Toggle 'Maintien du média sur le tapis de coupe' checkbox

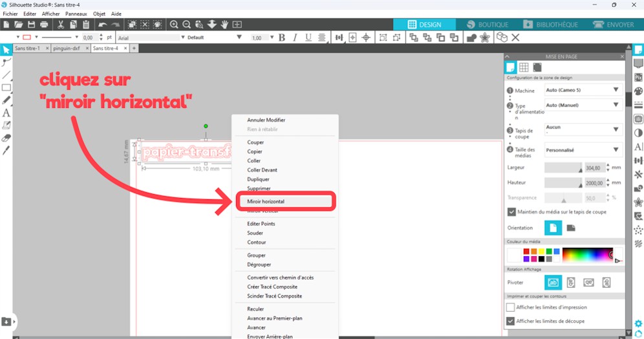[511, 212]
